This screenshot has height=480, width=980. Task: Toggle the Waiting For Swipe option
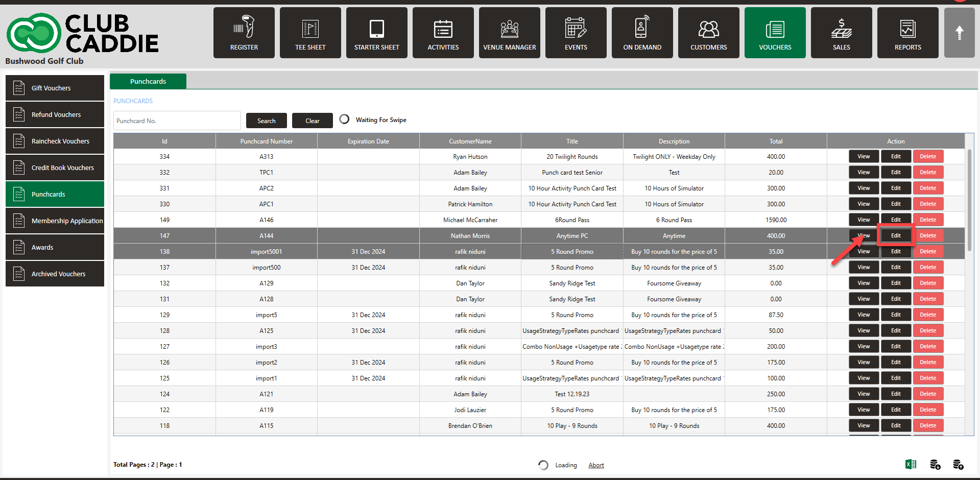[345, 119]
